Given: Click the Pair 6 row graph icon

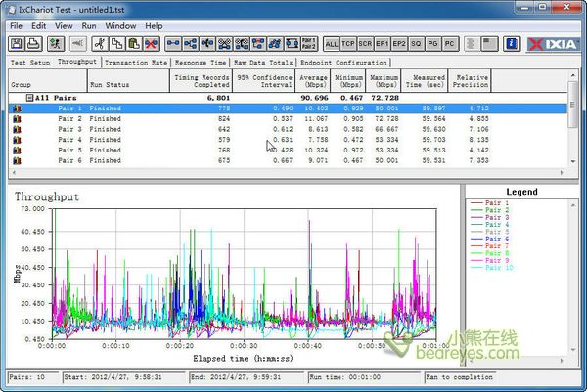Looking at the screenshot, I should point(17,161).
